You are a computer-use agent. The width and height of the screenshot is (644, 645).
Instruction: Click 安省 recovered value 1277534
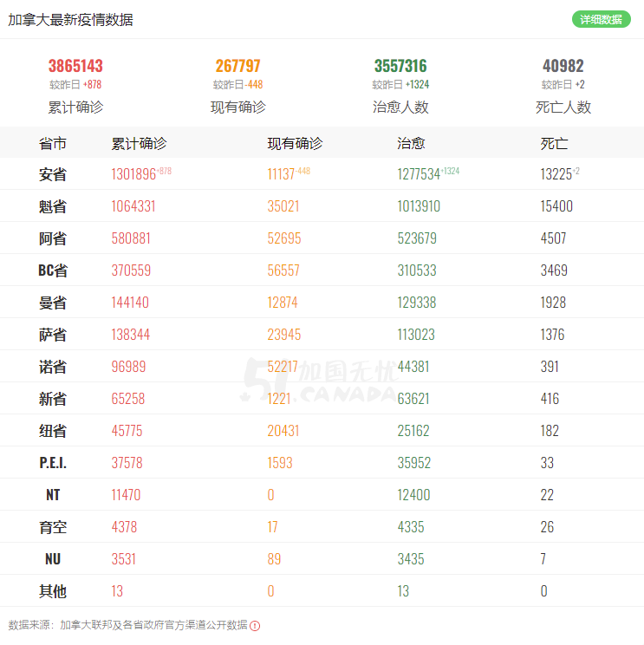[x=419, y=174]
